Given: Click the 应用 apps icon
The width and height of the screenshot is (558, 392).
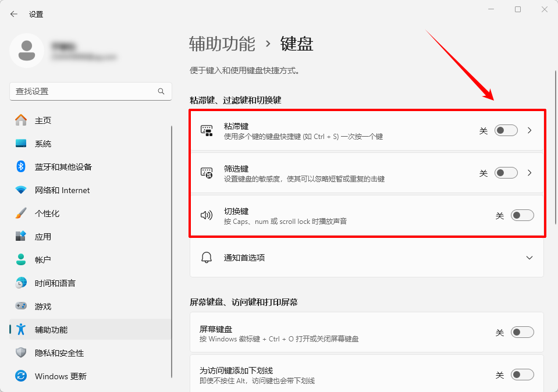Looking at the screenshot, I should [21, 236].
